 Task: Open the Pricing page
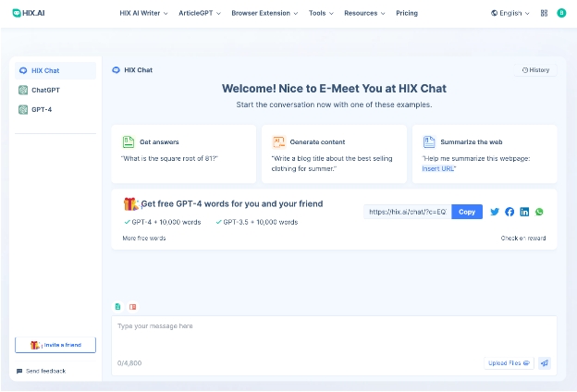pos(407,13)
